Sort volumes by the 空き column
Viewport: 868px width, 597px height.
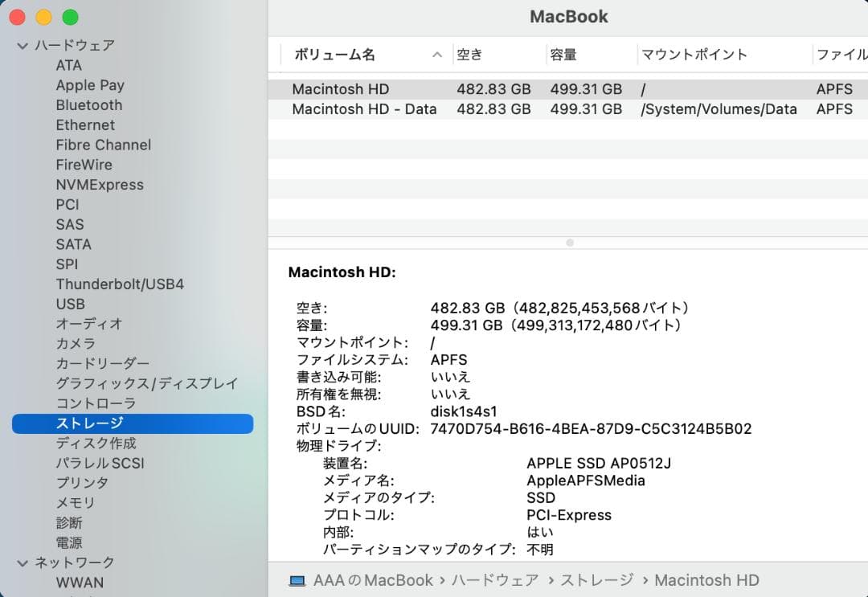click(470, 55)
